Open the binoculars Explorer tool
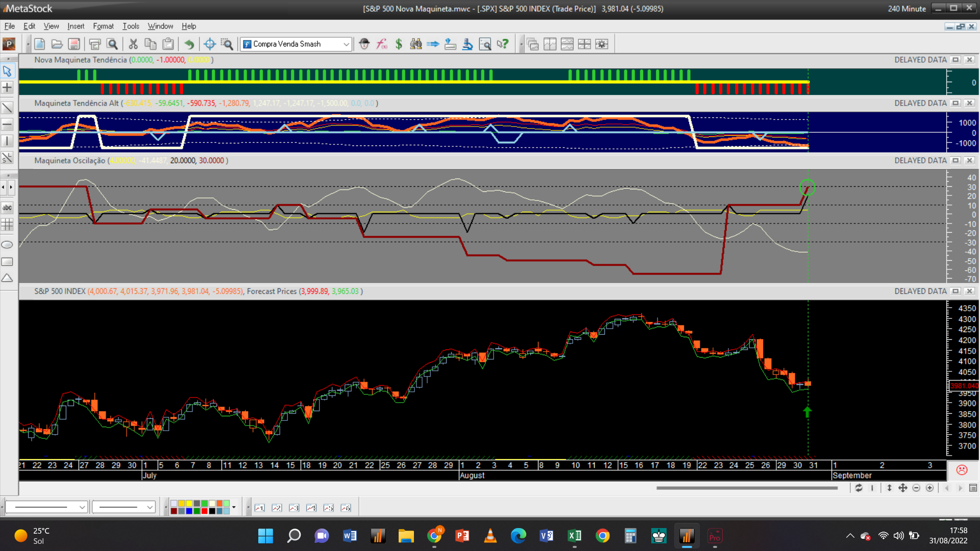This screenshot has height=551, width=980. point(416,44)
